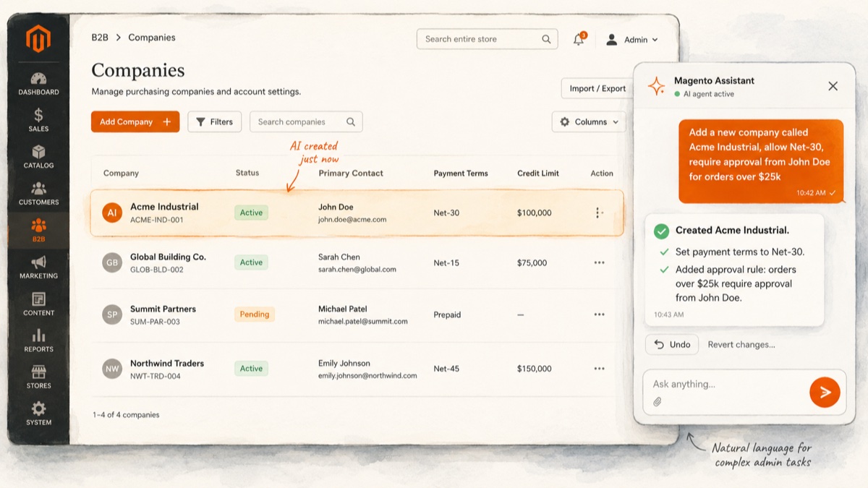Click Companies breadcrumb
Image resolution: width=868 pixels, height=488 pixels.
click(x=152, y=38)
